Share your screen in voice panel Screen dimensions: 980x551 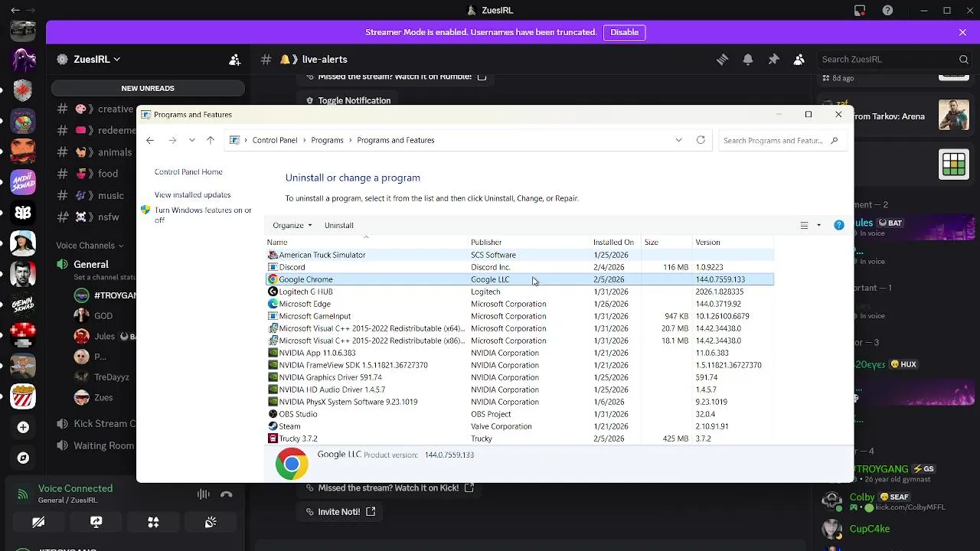click(x=96, y=522)
